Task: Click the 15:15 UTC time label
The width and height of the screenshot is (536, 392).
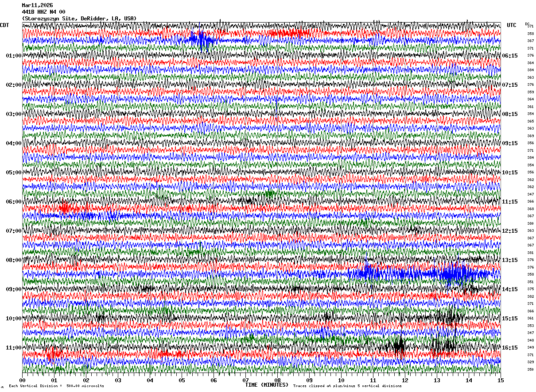Action: [510, 319]
